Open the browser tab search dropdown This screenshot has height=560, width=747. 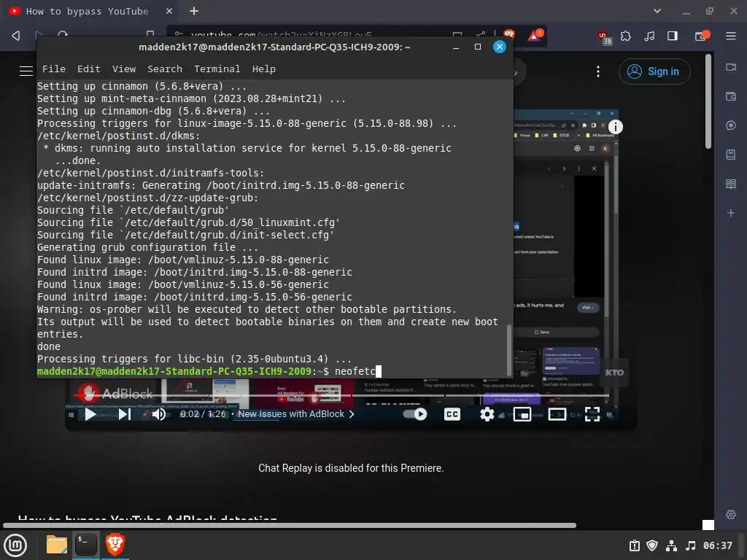point(657,11)
